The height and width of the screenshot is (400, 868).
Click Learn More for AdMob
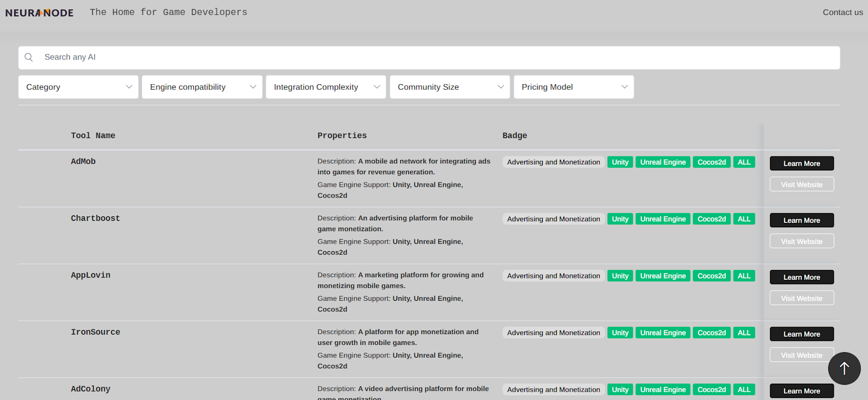[x=802, y=163]
